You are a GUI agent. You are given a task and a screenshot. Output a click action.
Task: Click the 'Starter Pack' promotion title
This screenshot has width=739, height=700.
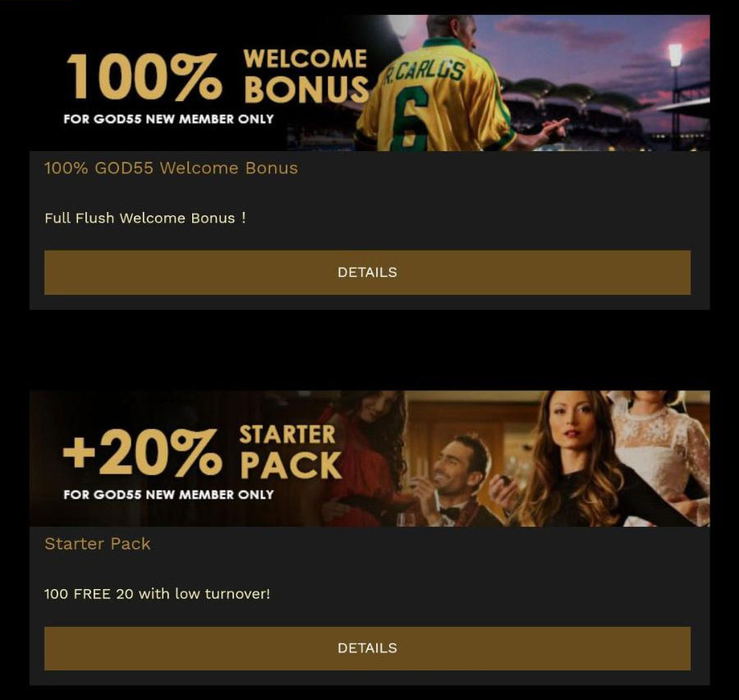(x=98, y=544)
